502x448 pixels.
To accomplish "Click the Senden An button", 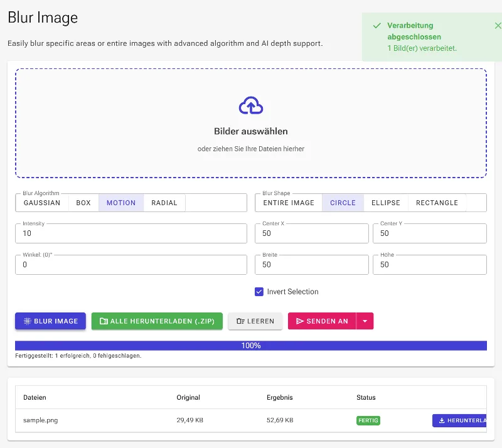I will click(322, 321).
